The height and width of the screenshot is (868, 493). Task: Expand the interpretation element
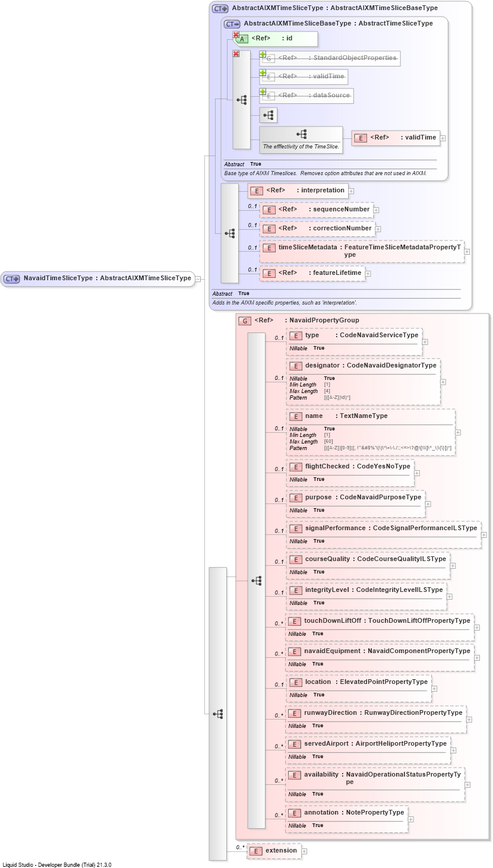pos(352,191)
